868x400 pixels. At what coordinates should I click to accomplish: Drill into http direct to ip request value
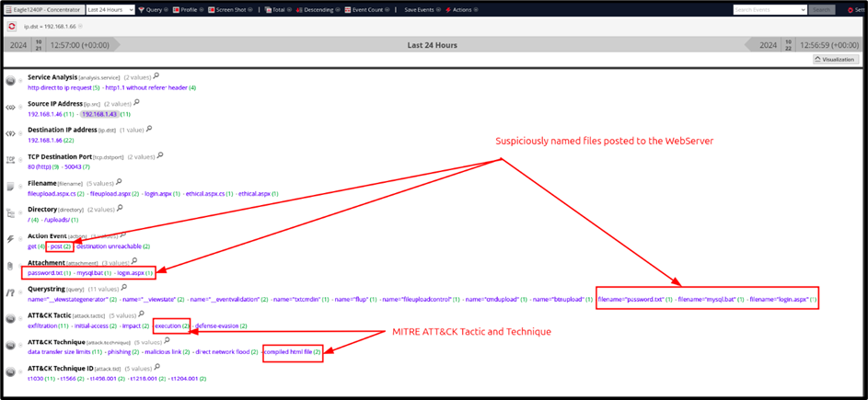click(60, 87)
